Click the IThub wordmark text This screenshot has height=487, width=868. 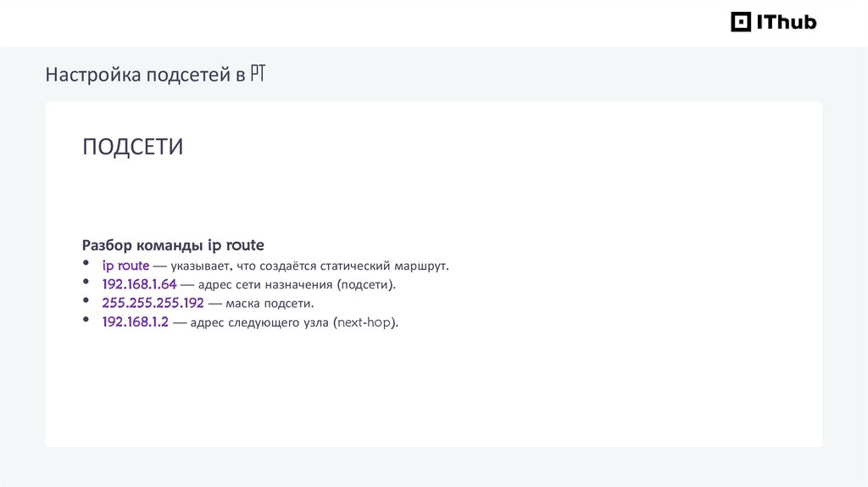(786, 22)
